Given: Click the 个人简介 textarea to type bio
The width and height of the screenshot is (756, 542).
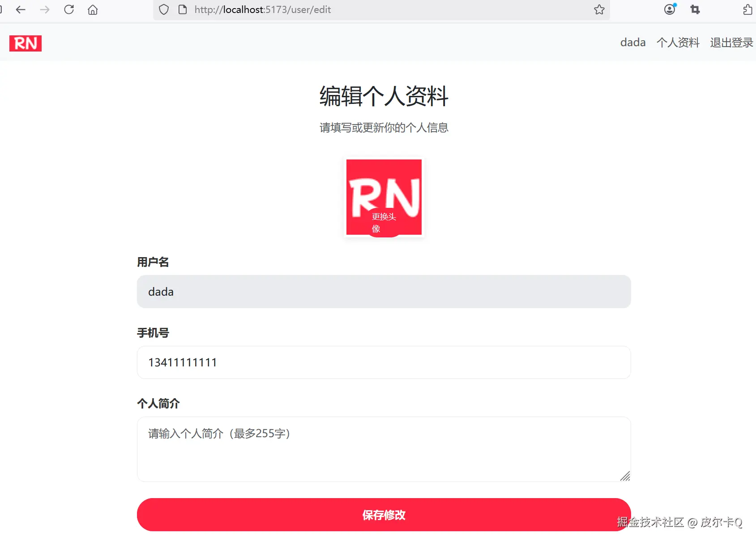Looking at the screenshot, I should click(x=383, y=449).
